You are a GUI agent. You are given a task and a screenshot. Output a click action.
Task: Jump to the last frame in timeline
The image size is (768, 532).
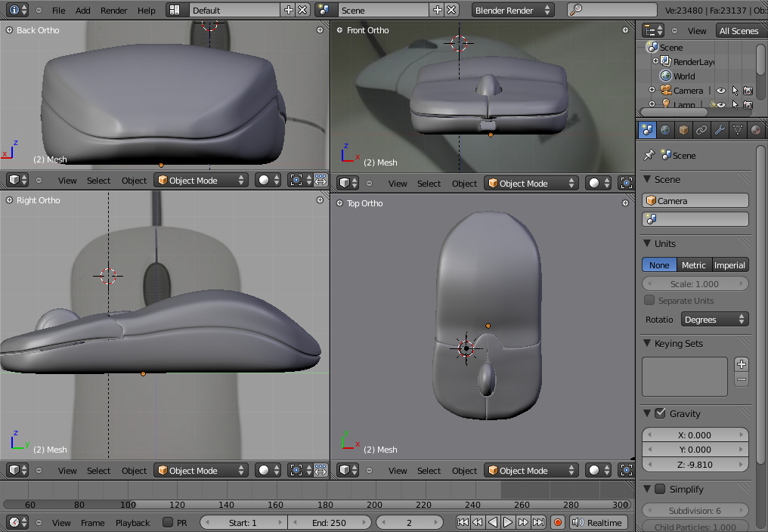coord(538,522)
